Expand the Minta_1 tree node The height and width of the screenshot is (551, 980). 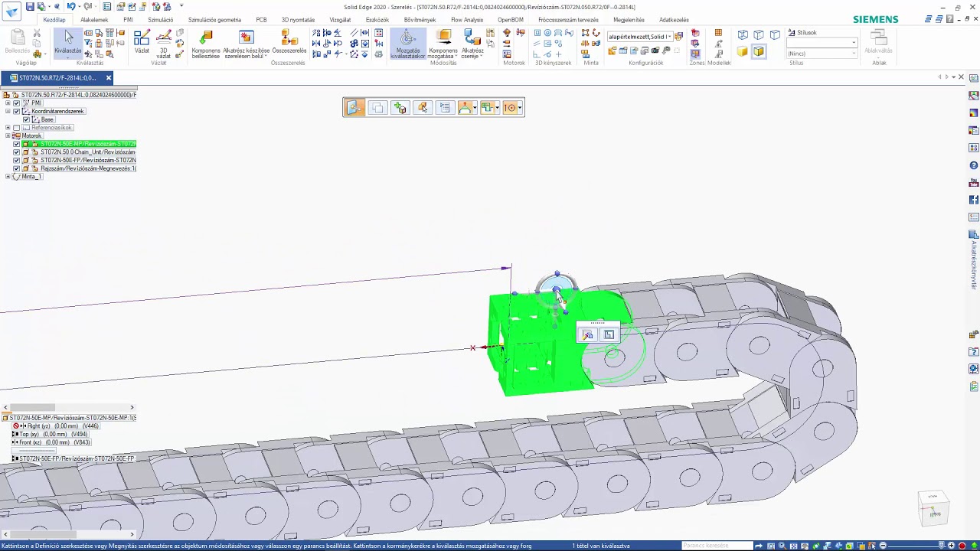click(x=8, y=177)
